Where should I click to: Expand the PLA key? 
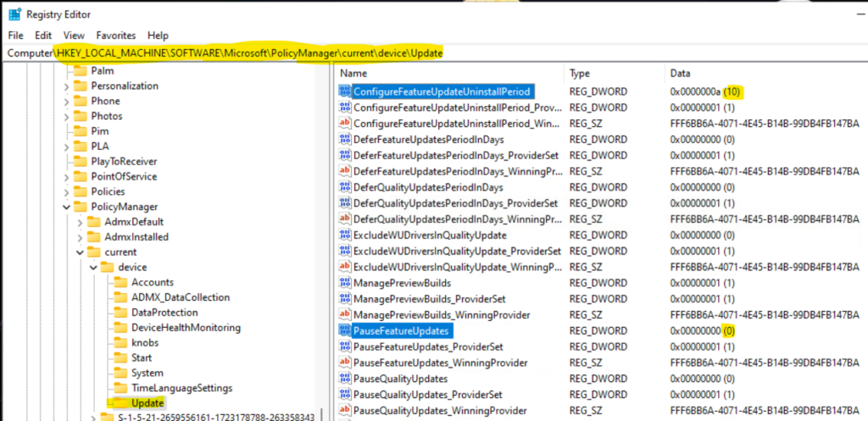click(x=67, y=147)
